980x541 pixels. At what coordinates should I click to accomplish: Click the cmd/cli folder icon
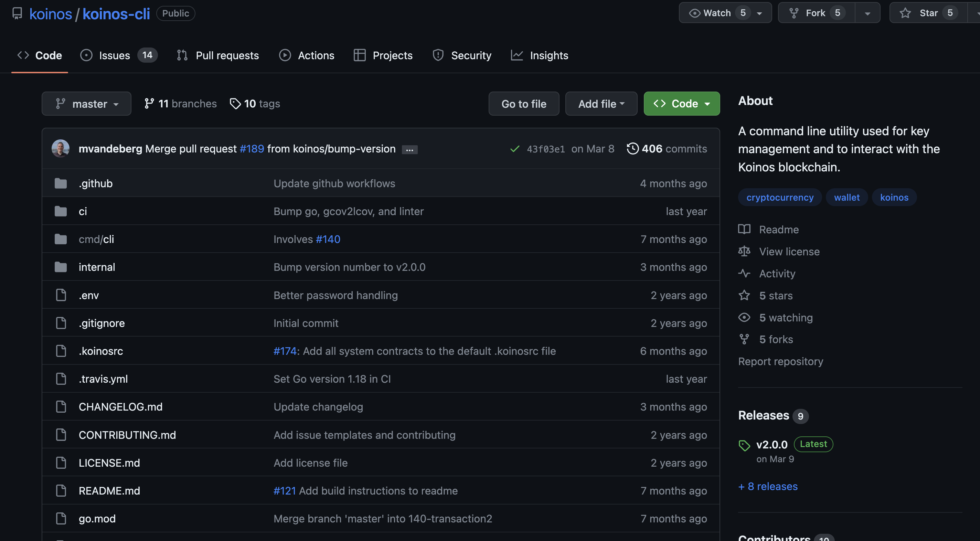pyautogui.click(x=61, y=239)
